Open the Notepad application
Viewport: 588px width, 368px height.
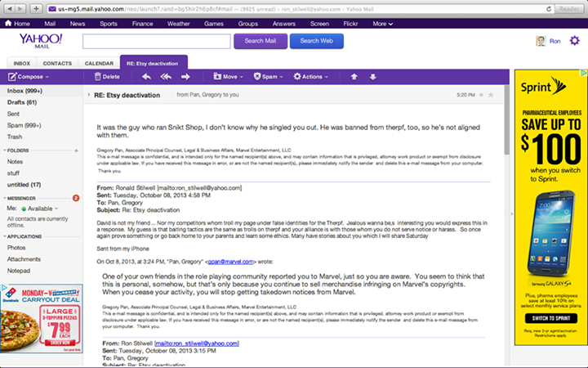pos(18,271)
